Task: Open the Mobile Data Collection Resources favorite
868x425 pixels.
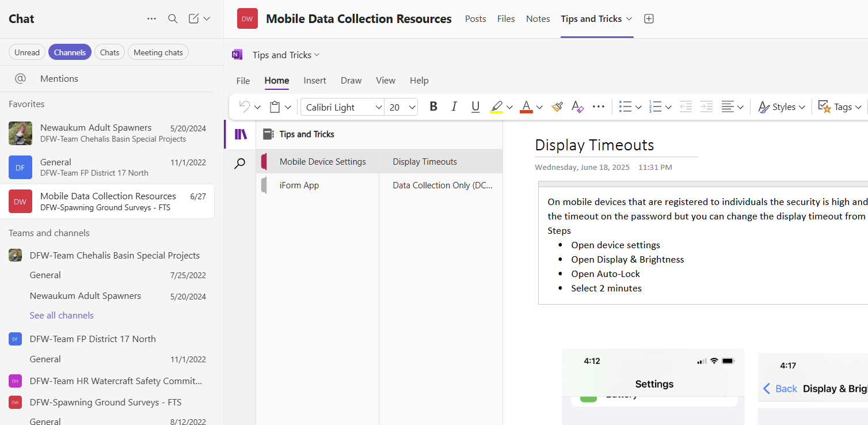Action: pos(107,202)
